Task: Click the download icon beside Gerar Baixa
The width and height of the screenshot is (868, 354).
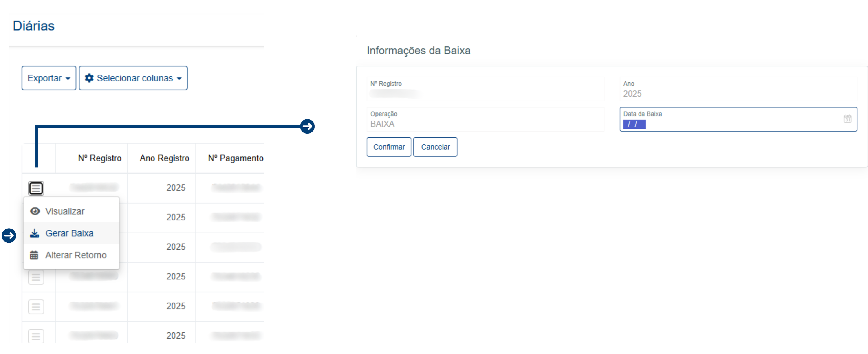Action: pos(34,233)
